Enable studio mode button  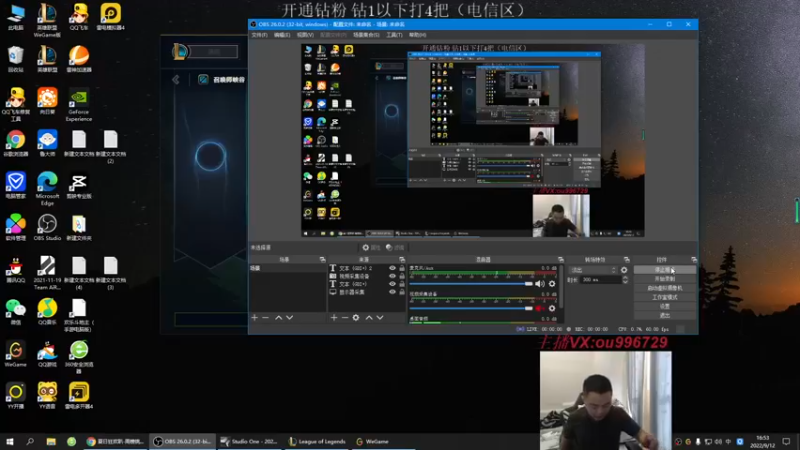click(x=664, y=297)
